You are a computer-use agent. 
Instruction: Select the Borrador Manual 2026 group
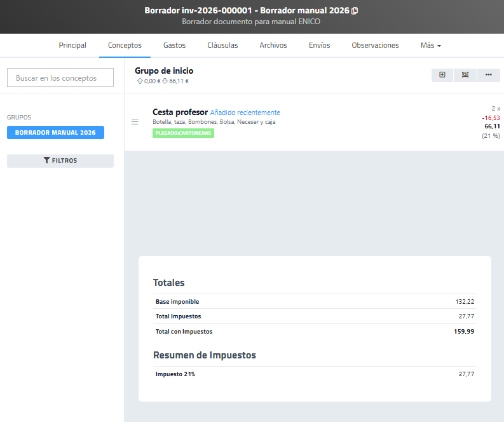pos(55,133)
